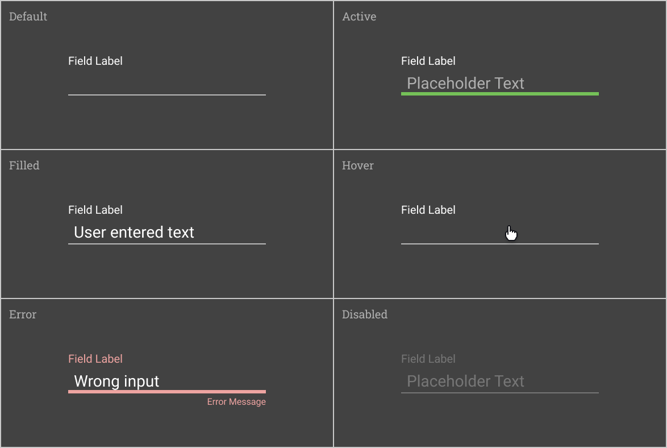The height and width of the screenshot is (448, 667).
Task: Click the greyed Field Label in Disabled panel
Action: tap(428, 359)
